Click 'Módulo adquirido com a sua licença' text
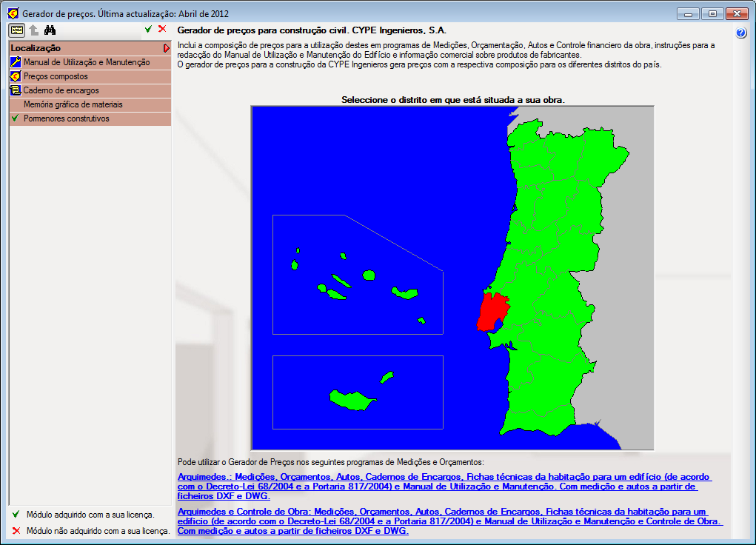The height and width of the screenshot is (545, 756). [x=90, y=515]
